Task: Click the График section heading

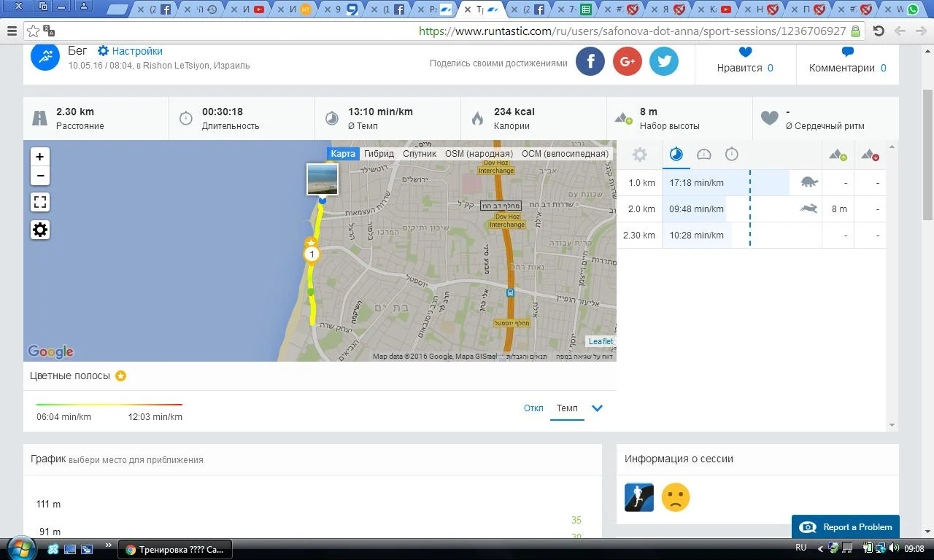Action: click(48, 459)
